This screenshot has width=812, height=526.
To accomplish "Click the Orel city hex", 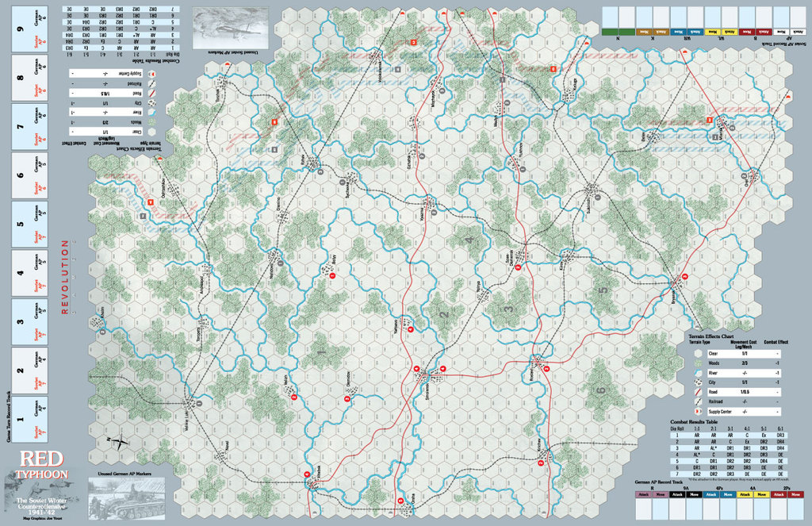I will [754, 176].
